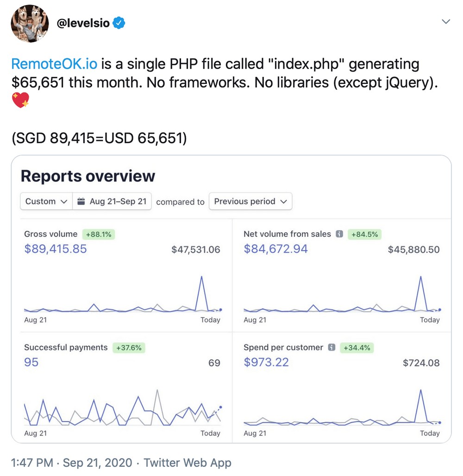Screen dimensions: 463x476
Task: Click the green +88.1% badge near Gross volume
Action: tap(98, 235)
